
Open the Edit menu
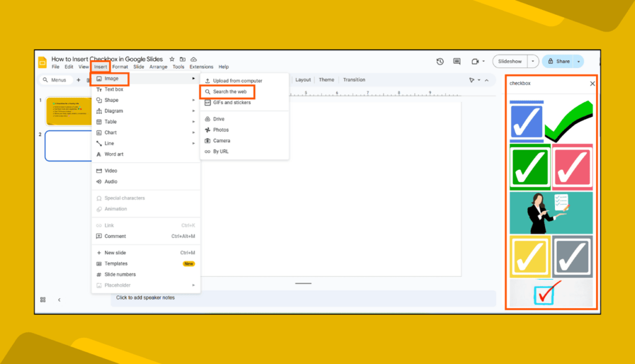click(x=69, y=67)
